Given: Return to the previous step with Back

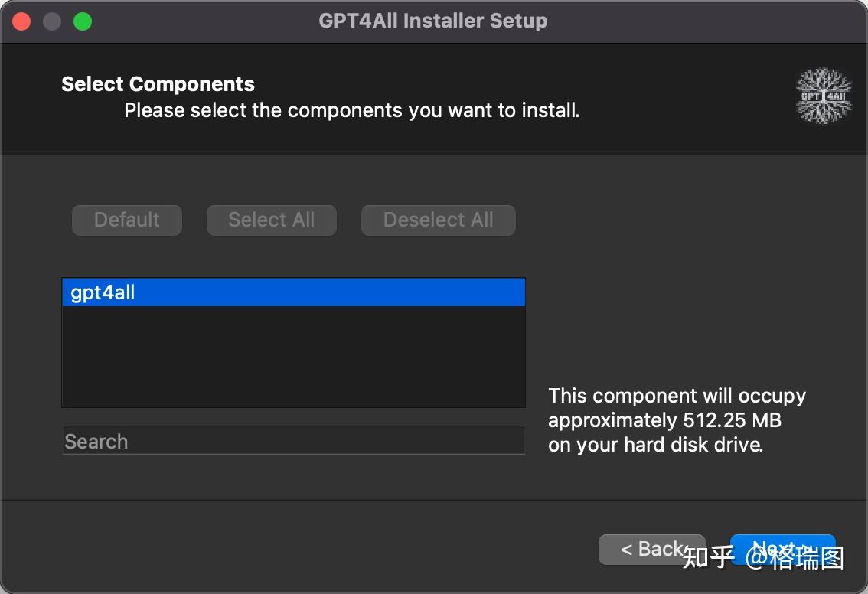Looking at the screenshot, I should click(651, 549).
